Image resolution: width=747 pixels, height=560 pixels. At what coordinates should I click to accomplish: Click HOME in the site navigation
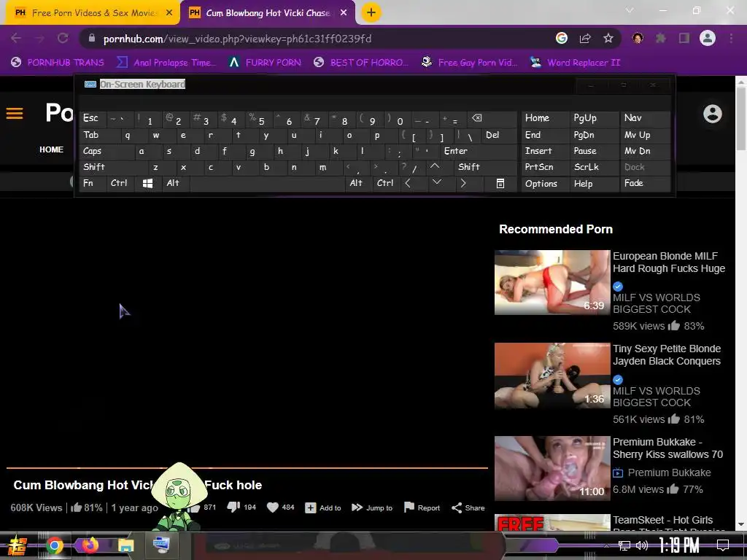tap(52, 149)
